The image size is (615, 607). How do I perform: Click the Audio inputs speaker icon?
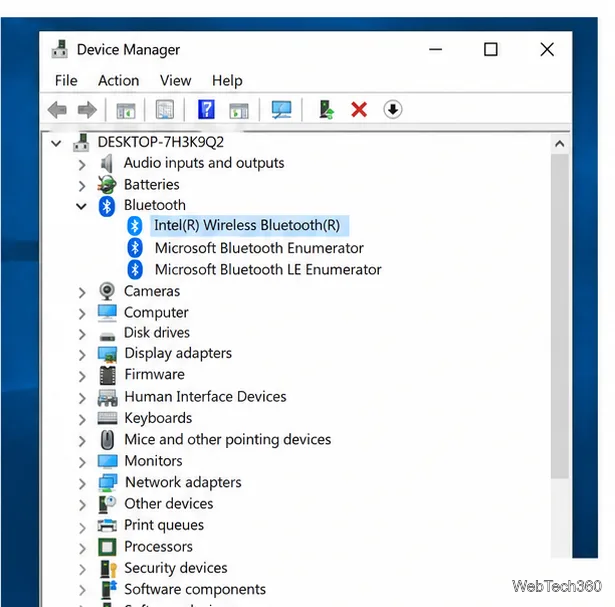click(107, 163)
